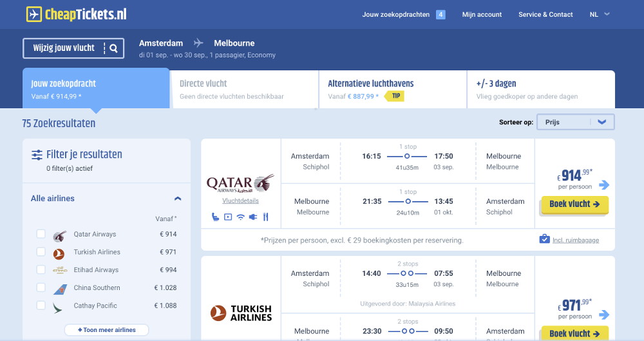Open the Sorteer op Prijs dropdown
Screen dimensions: 644x341
point(575,122)
